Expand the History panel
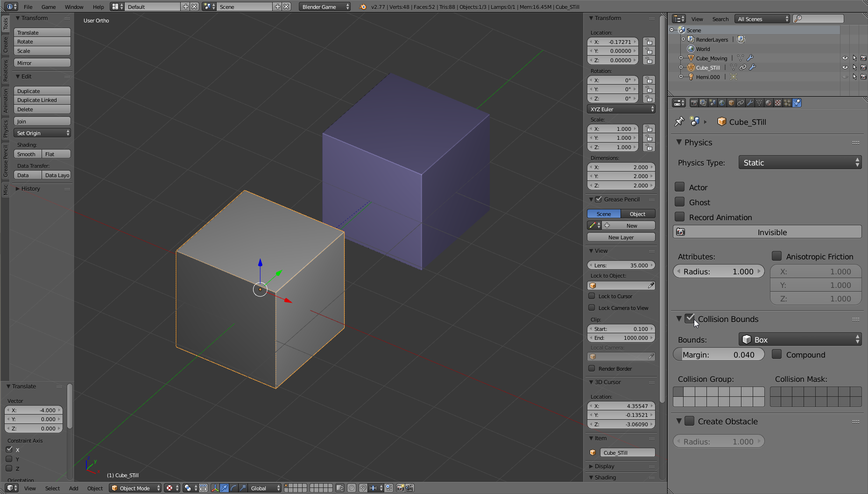This screenshot has height=494, width=868. [30, 189]
